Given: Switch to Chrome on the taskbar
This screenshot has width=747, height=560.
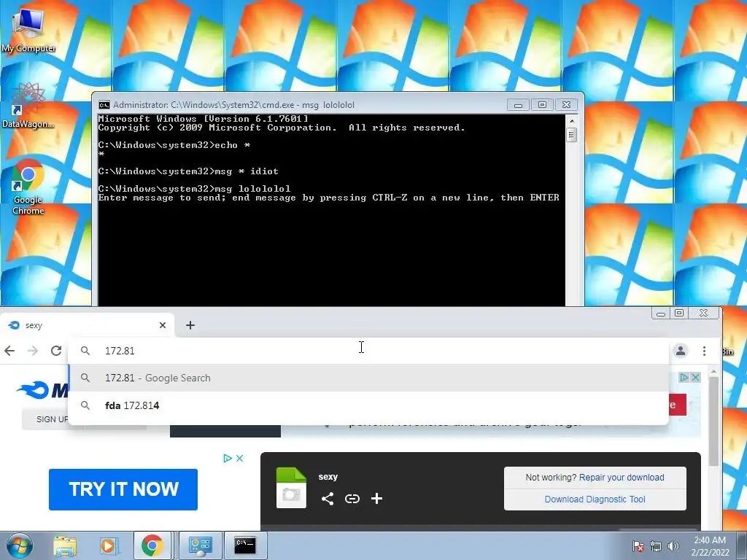Looking at the screenshot, I should point(152,545).
